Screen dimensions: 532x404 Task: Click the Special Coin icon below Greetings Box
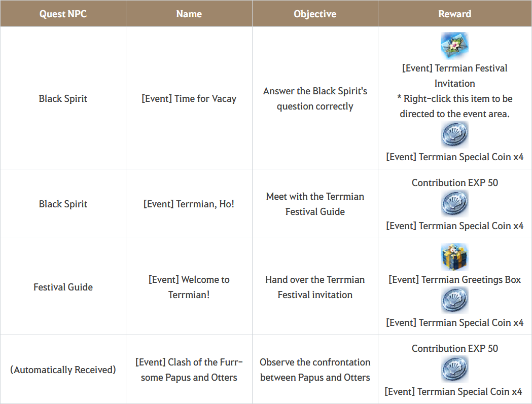pos(454,300)
